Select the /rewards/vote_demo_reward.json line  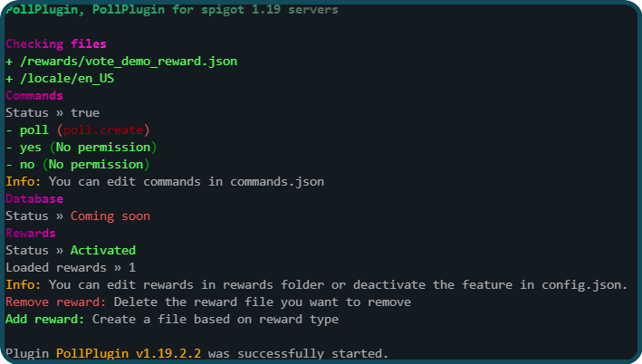coord(121,62)
